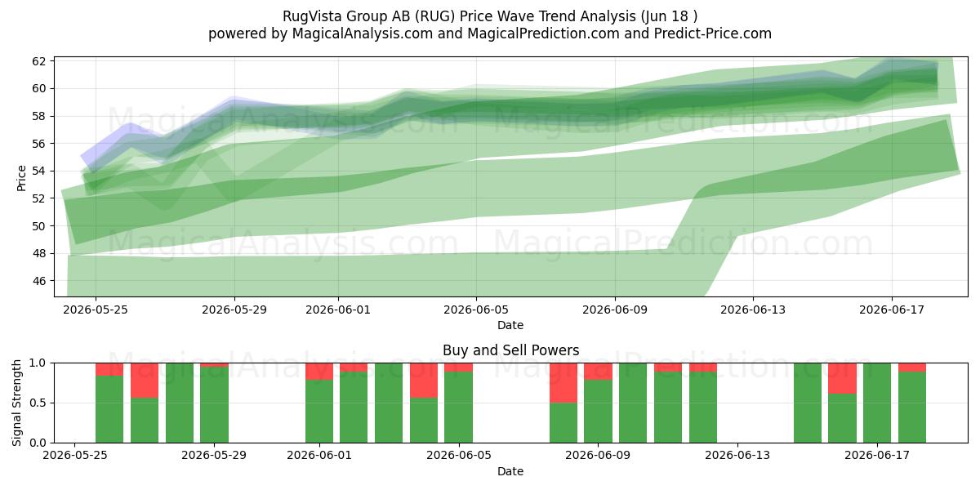Click 2026-06-17 date tick on price chart
This screenshot has width=980, height=490.
click(x=892, y=310)
